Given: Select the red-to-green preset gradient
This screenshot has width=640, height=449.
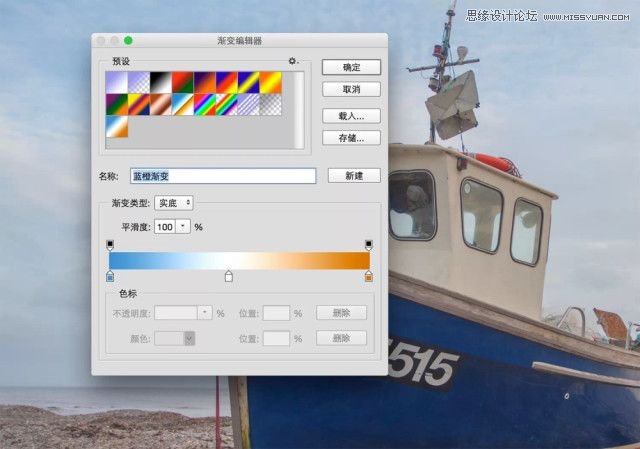Looking at the screenshot, I should pyautogui.click(x=183, y=82).
